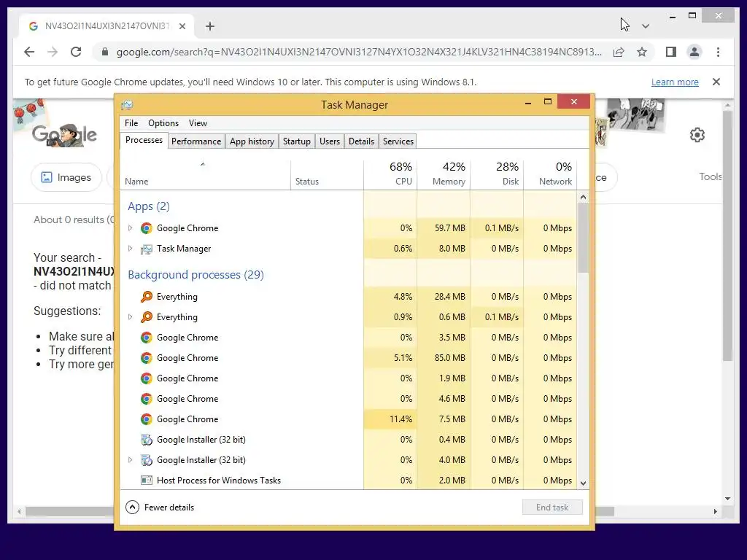
Task: Click the Google doodle logo
Action: (x=64, y=135)
